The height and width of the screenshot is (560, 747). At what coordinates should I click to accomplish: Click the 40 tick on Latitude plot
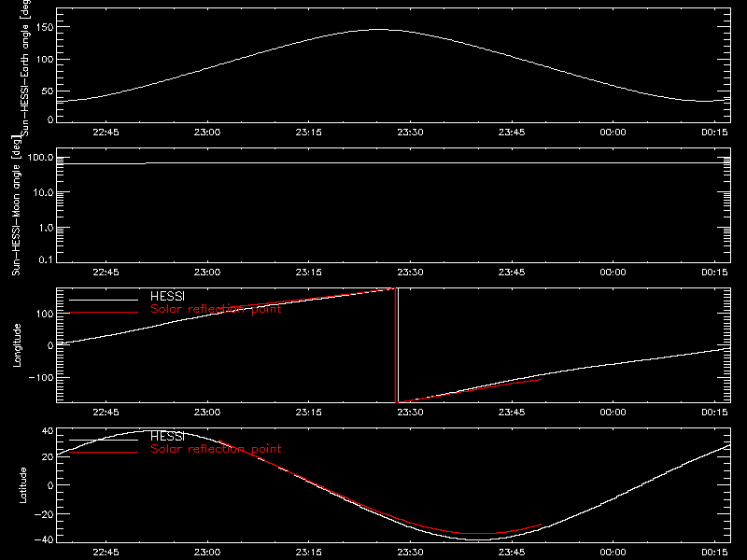tap(48, 431)
